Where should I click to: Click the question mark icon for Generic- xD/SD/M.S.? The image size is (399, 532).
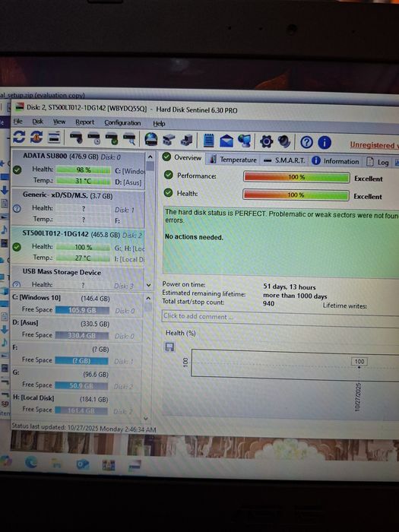[x=17, y=209]
